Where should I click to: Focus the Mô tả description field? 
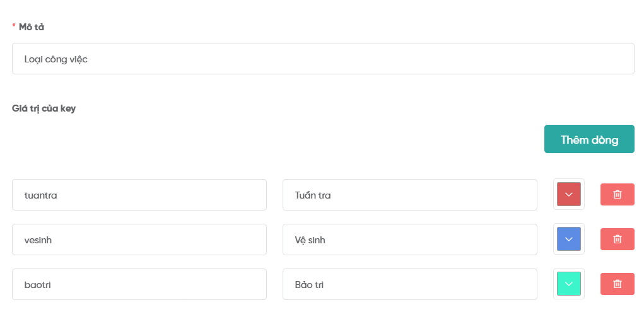(323, 59)
